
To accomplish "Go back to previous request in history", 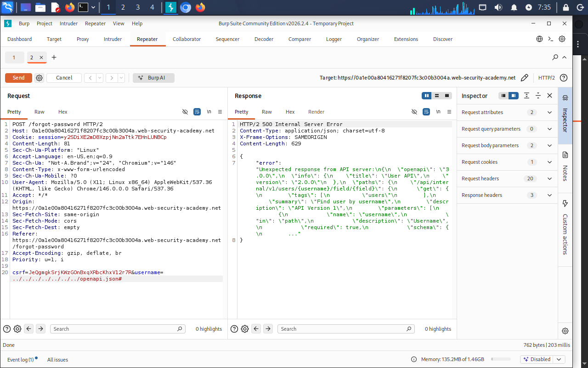I will [90, 78].
